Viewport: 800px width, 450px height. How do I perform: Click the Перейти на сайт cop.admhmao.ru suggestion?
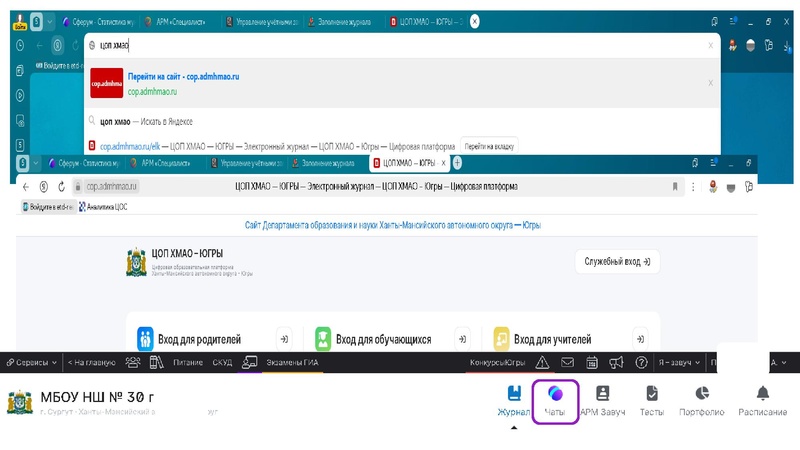click(183, 76)
